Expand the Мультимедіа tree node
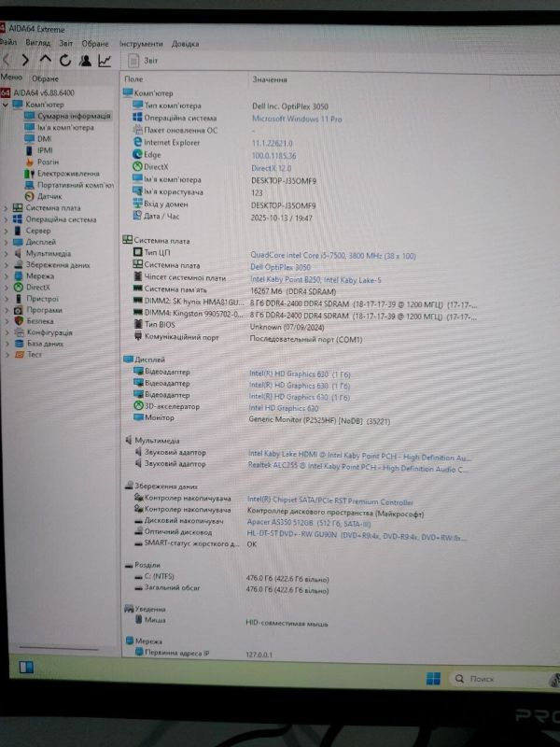The image size is (560, 747). (6, 253)
